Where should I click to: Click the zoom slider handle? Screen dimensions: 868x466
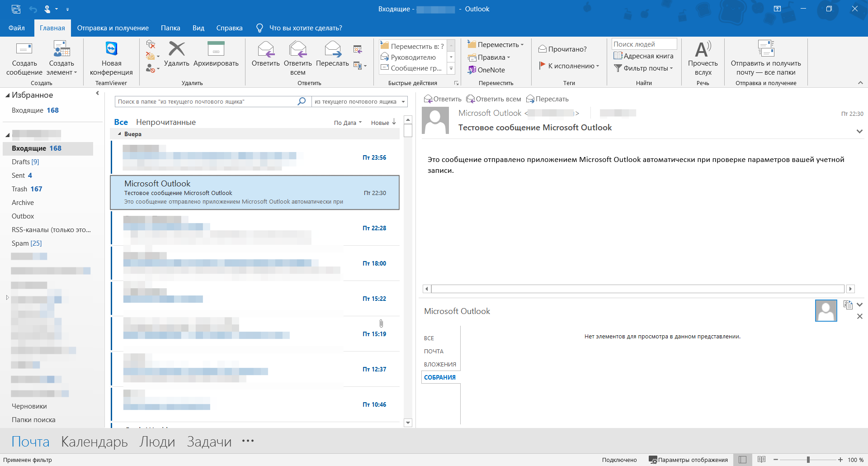(808, 460)
